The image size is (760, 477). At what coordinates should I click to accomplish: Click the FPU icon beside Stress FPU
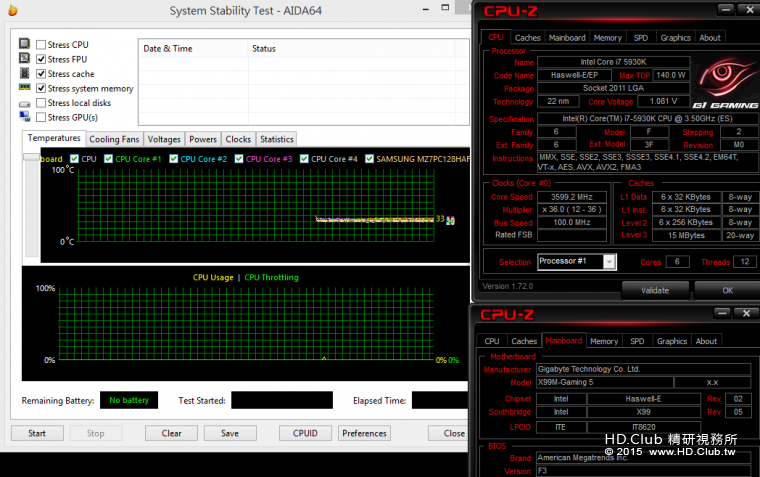coord(24,58)
